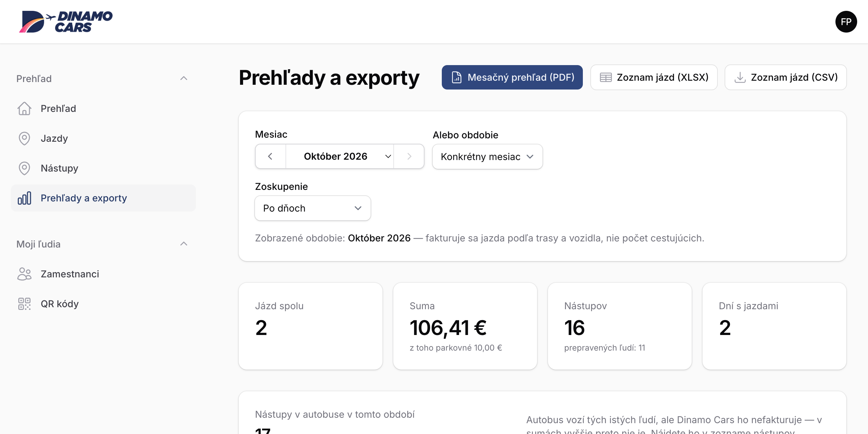The height and width of the screenshot is (434, 868).
Task: Go to next month with right arrow
Action: coord(409,156)
